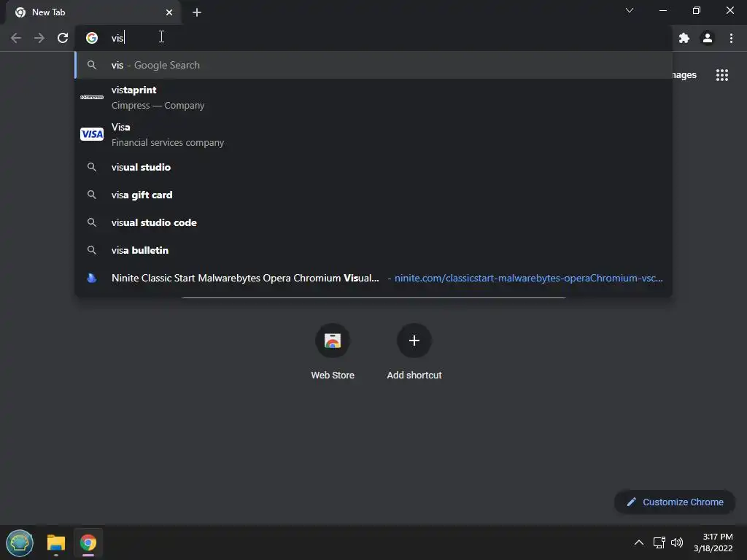Open a new tab with plus button
The width and height of the screenshot is (747, 560).
click(197, 12)
